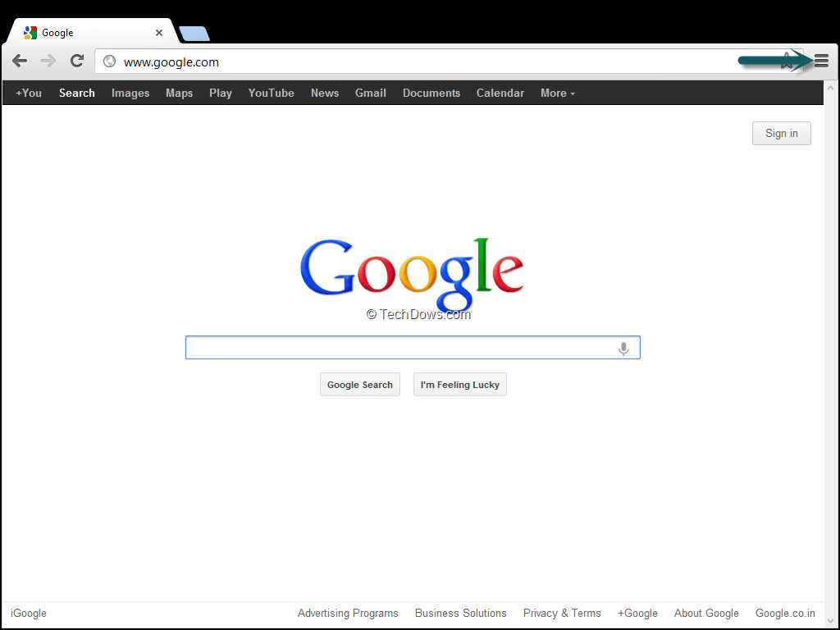Open Gmail in Google bar
Screen dimensions: 840x630
pyautogui.click(x=370, y=93)
